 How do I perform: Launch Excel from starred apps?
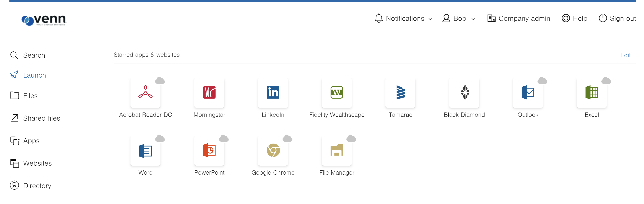[x=592, y=93]
